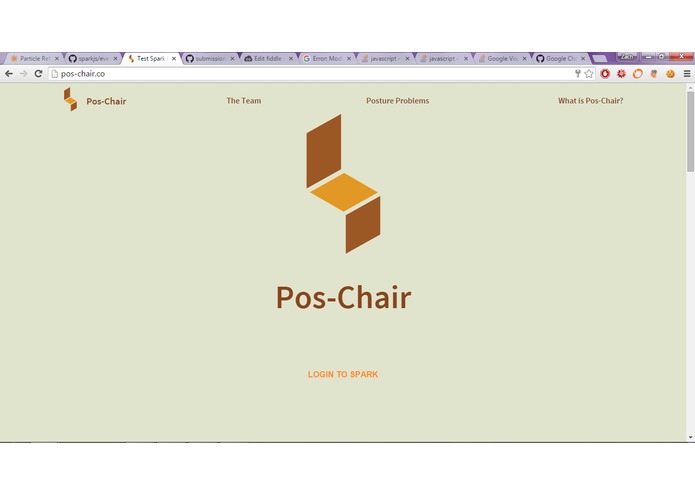
Task: Click the scrollbar down arrow
Action: click(691, 437)
